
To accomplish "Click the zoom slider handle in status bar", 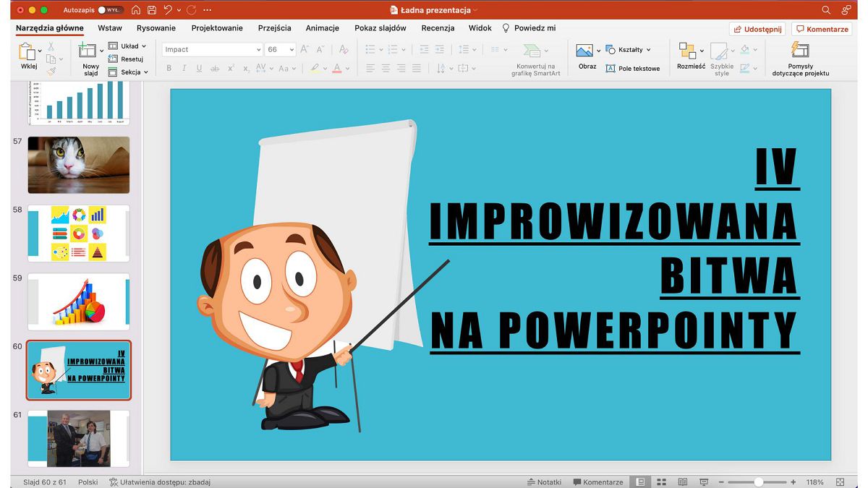I will [x=758, y=482].
